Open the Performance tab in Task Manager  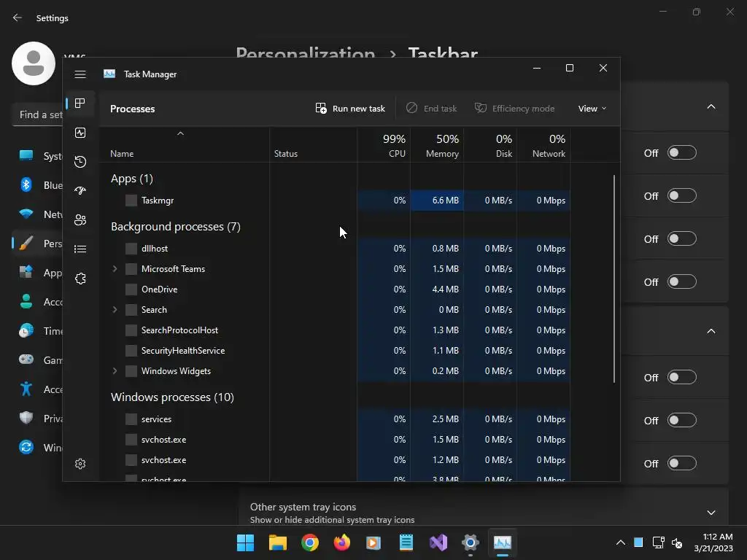click(x=80, y=133)
